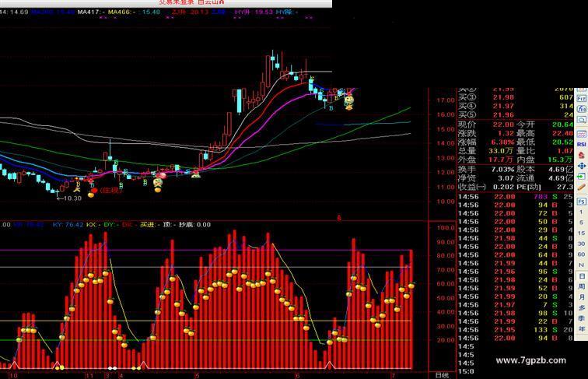Switch to daily period 日

tap(582, 276)
